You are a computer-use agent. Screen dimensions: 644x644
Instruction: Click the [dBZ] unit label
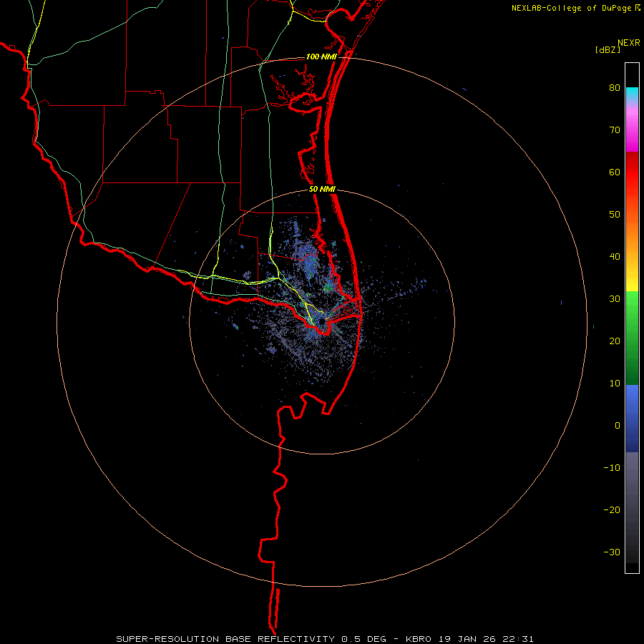[608, 49]
